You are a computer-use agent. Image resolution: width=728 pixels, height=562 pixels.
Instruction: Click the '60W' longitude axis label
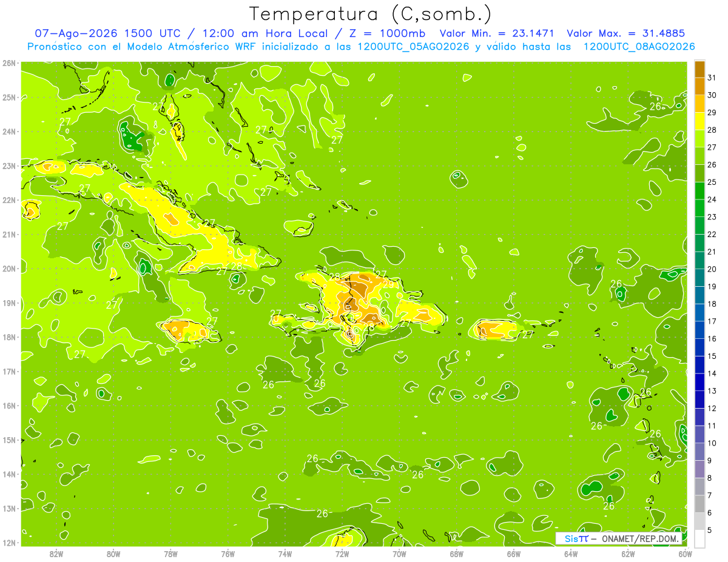(685, 554)
